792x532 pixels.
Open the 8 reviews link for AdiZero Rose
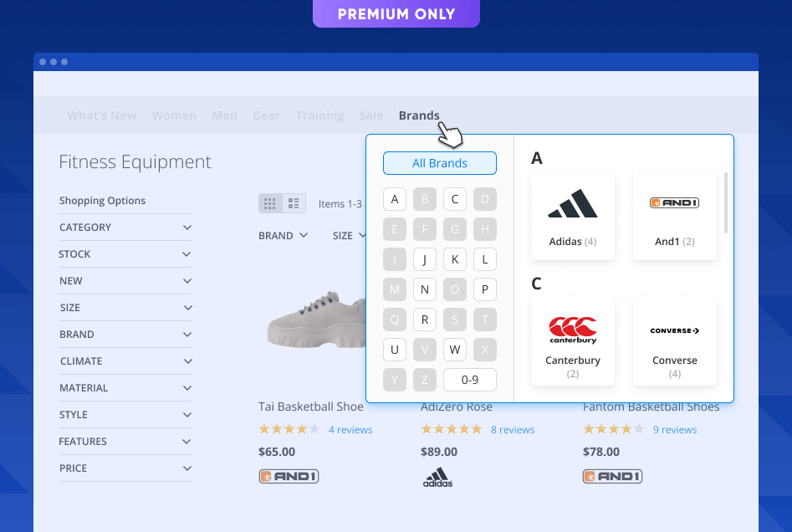(513, 429)
